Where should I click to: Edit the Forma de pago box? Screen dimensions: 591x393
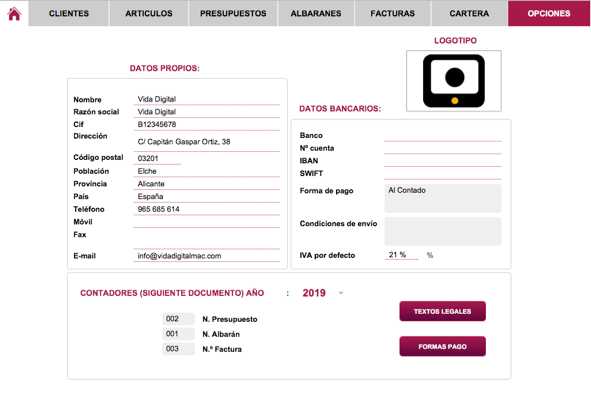[443, 198]
